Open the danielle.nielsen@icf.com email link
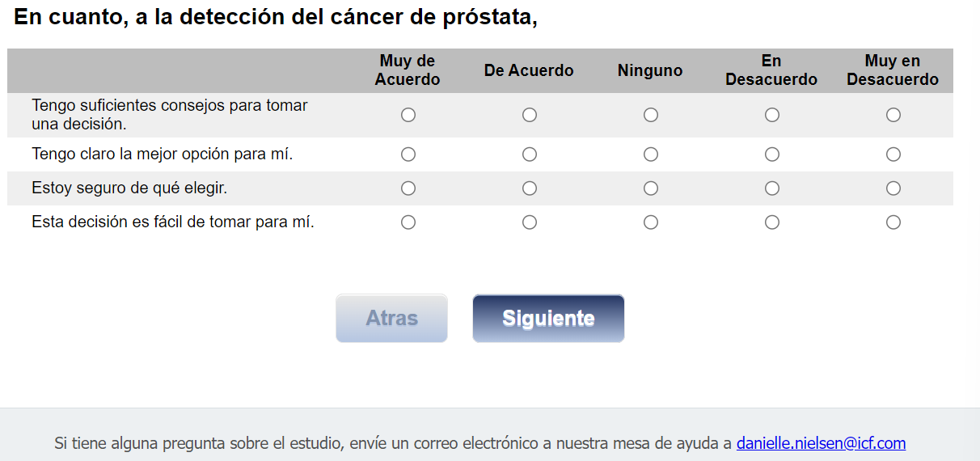 pos(821,443)
